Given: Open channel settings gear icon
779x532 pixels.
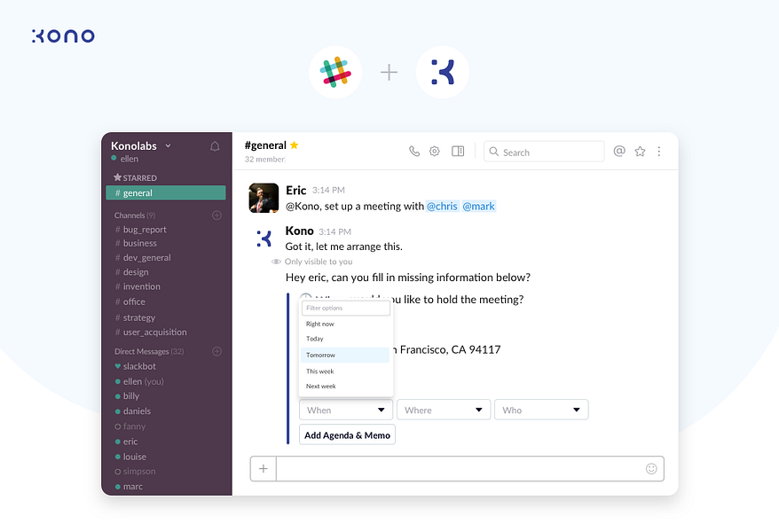Looking at the screenshot, I should click(x=435, y=151).
